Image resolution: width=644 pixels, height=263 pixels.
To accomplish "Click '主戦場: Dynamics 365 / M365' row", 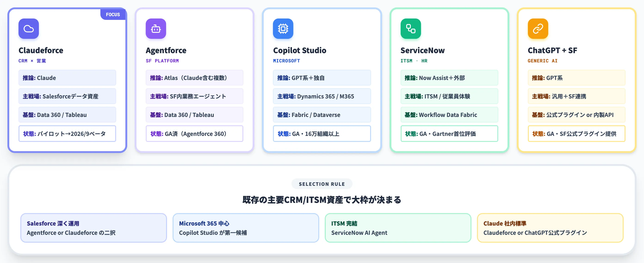I will (322, 96).
